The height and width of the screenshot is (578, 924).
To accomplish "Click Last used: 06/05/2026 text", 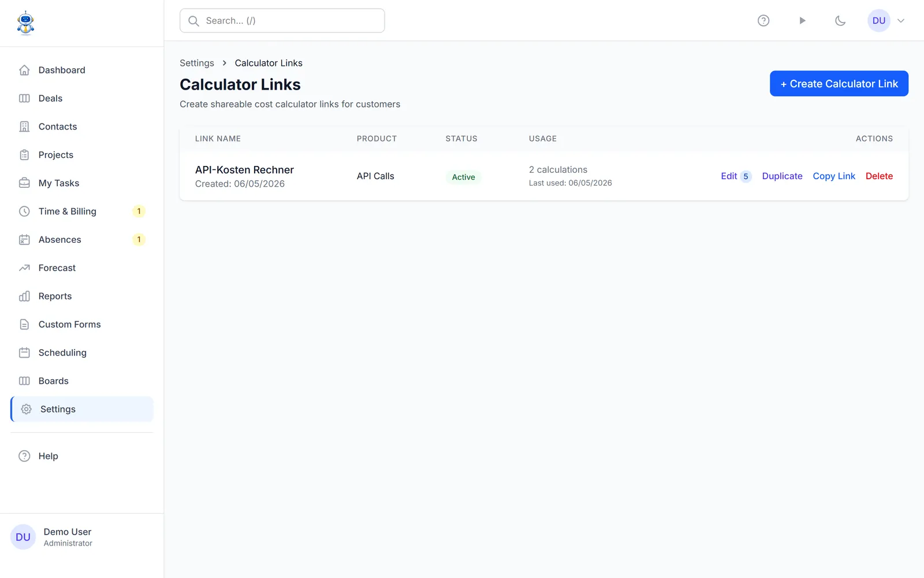I will tap(570, 183).
